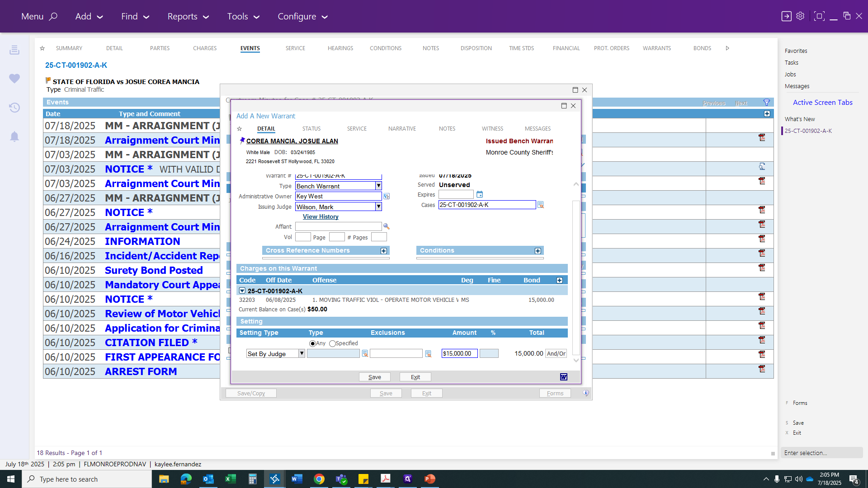Save the new warrant

(375, 377)
